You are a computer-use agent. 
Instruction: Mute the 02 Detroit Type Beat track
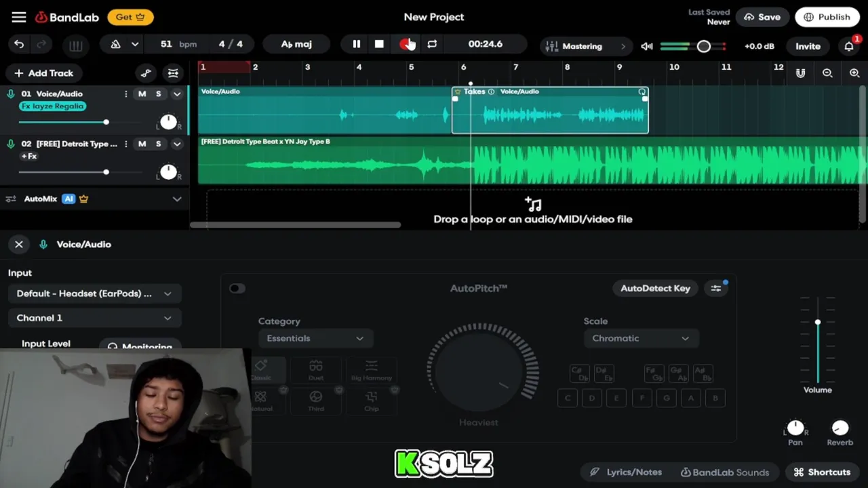[x=142, y=144]
